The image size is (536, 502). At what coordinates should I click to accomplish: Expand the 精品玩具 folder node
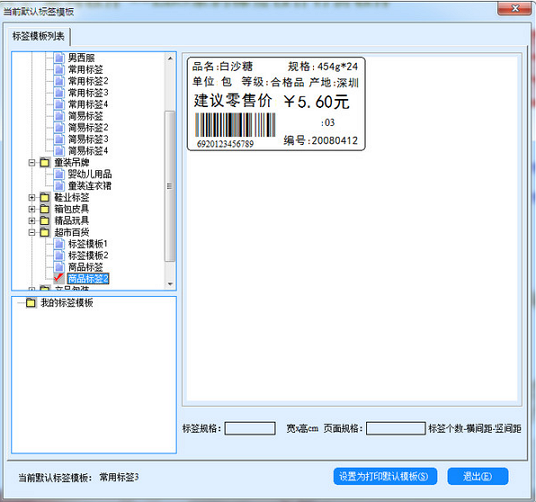click(32, 220)
